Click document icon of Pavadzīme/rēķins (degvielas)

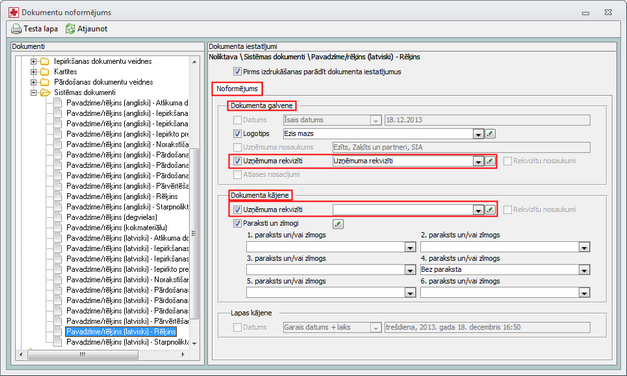click(58, 217)
